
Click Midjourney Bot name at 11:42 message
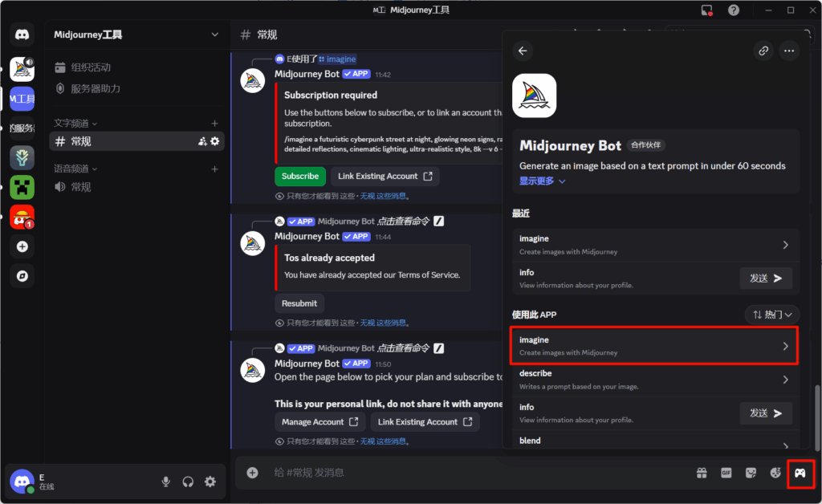[x=307, y=74]
